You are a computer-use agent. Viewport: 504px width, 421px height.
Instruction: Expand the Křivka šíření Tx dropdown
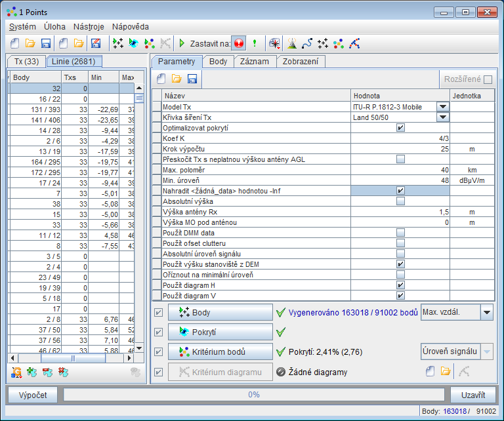(x=442, y=117)
